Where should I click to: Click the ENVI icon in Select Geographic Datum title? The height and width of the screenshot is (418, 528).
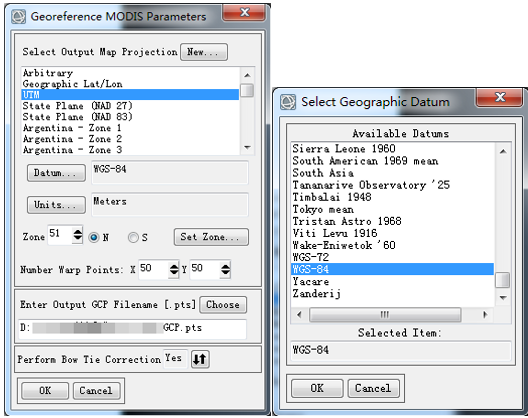pyautogui.click(x=288, y=102)
